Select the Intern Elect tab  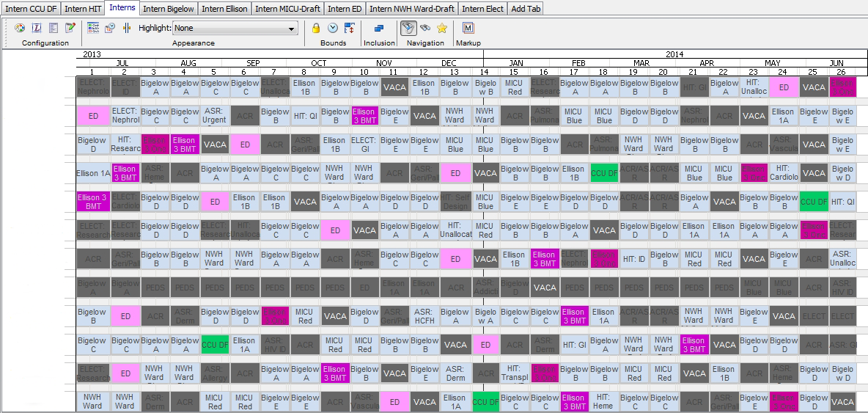coord(482,8)
